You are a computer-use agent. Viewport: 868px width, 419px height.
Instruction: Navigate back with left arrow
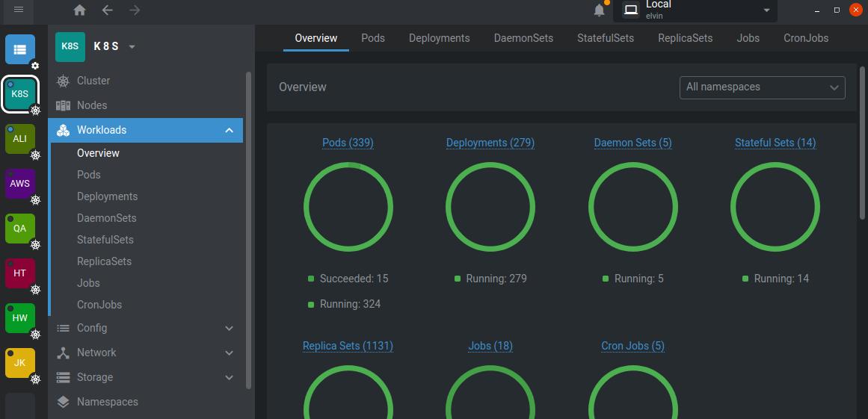pyautogui.click(x=108, y=10)
